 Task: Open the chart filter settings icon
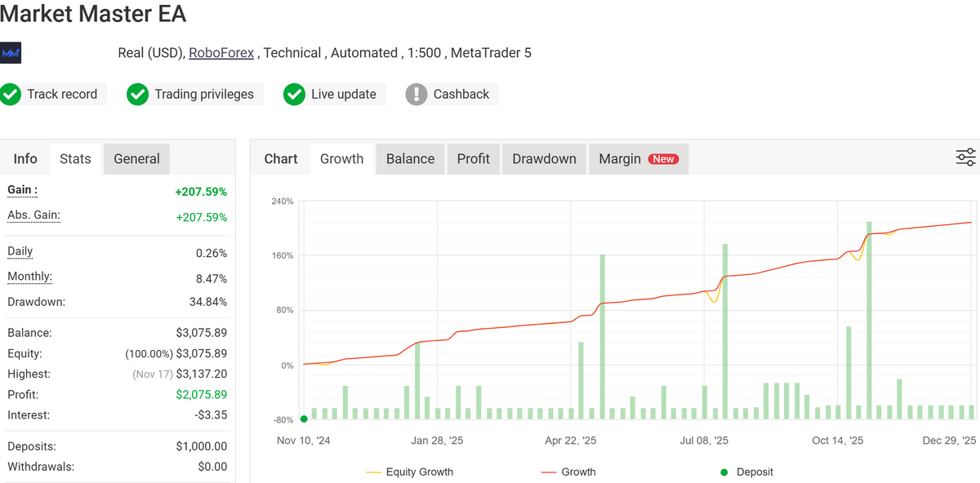coord(965,157)
